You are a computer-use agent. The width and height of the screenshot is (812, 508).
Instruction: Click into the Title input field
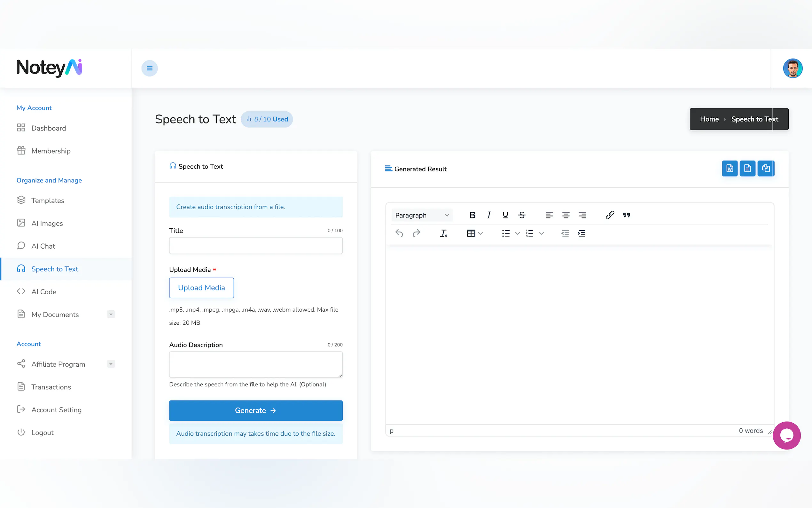(256, 246)
